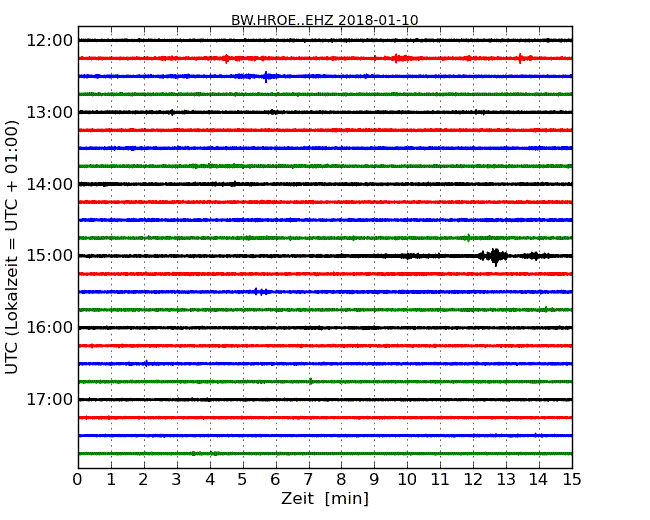Click the x-axis label Zeit [min]
The width and height of the screenshot is (650, 520).
tap(325, 498)
